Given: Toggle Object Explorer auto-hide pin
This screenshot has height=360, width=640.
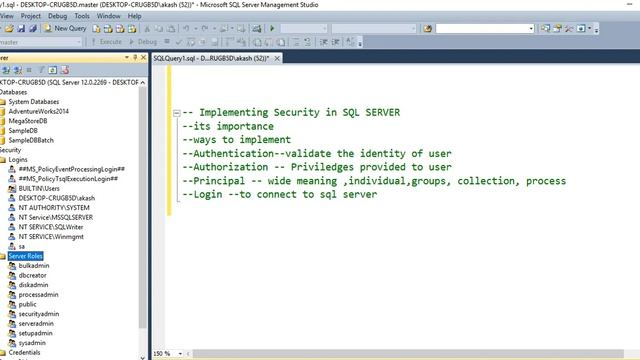Looking at the screenshot, I should tap(135, 58).
